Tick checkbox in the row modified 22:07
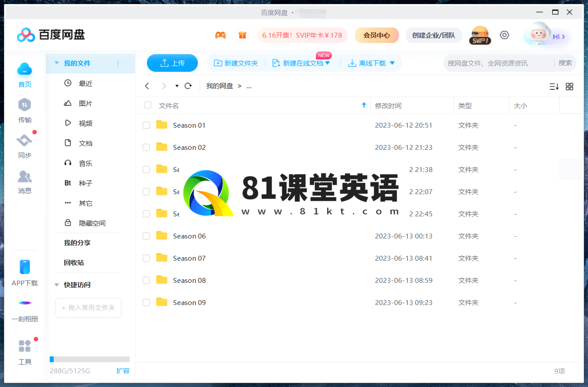The image size is (588, 387). tap(146, 192)
